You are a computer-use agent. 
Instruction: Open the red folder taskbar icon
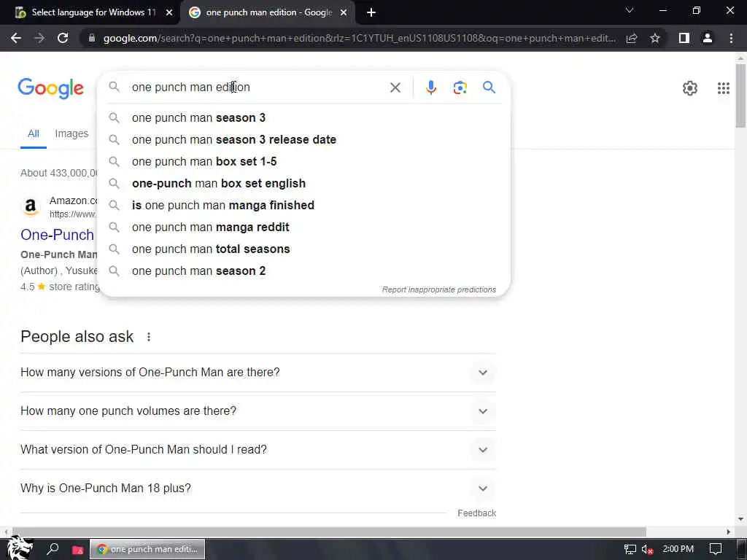click(x=77, y=550)
